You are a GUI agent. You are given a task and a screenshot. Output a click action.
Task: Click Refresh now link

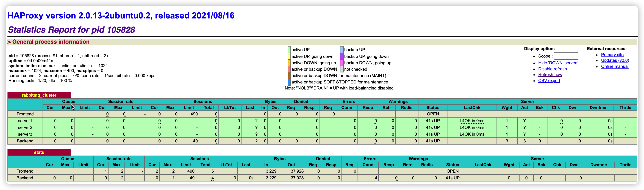point(550,75)
